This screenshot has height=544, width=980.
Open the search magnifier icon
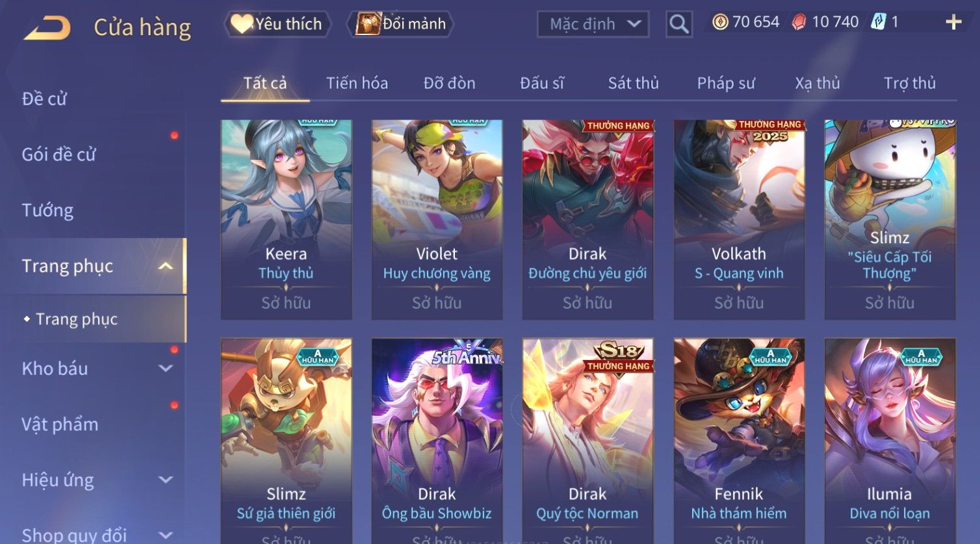pos(679,25)
